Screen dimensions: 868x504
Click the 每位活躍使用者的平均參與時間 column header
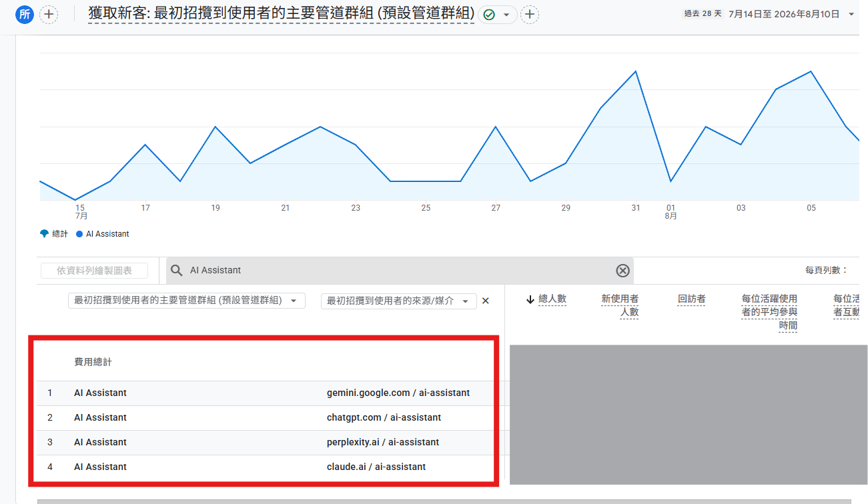[769, 312]
